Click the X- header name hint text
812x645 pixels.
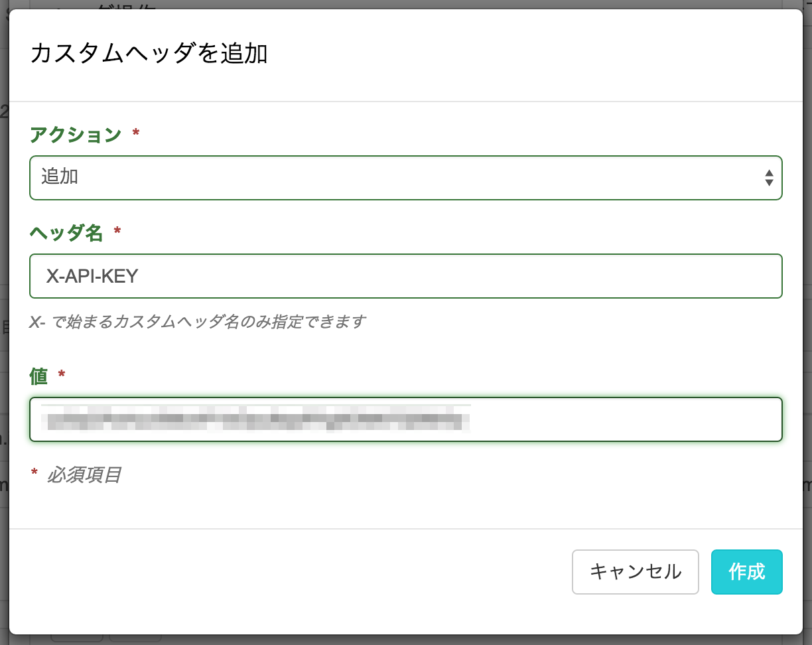click(x=199, y=321)
